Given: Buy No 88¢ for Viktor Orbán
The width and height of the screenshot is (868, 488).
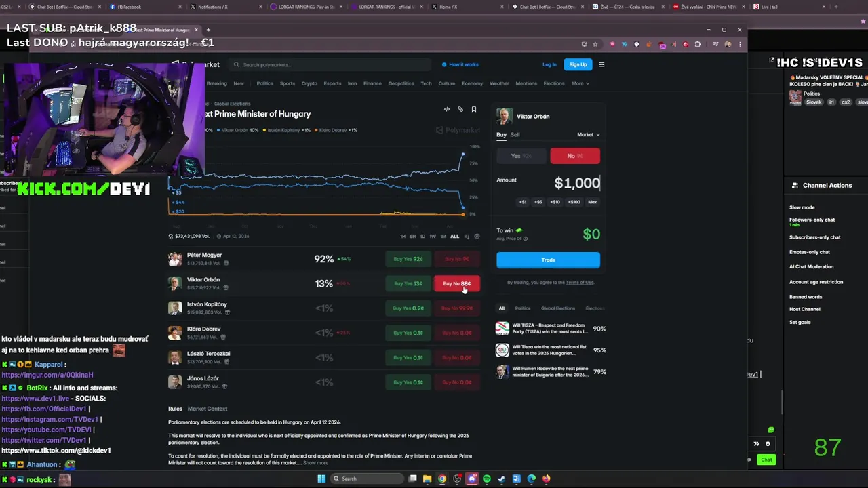Looking at the screenshot, I should tap(456, 283).
